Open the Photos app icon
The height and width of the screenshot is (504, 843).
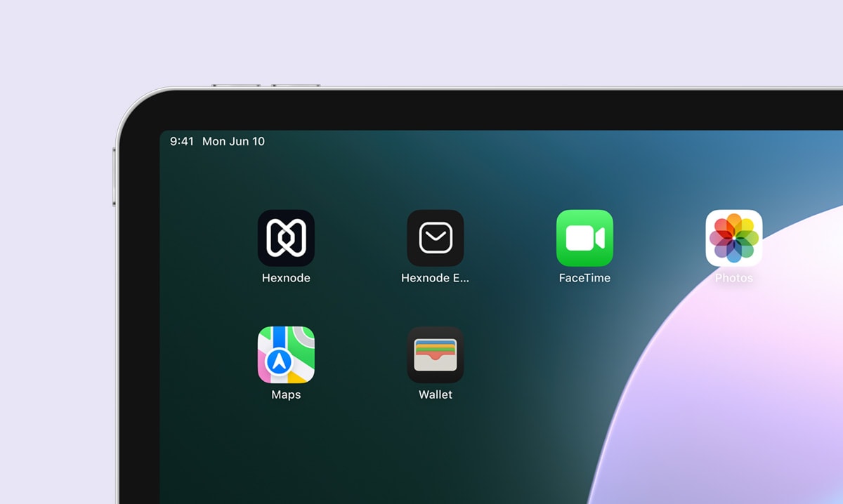[x=734, y=238]
